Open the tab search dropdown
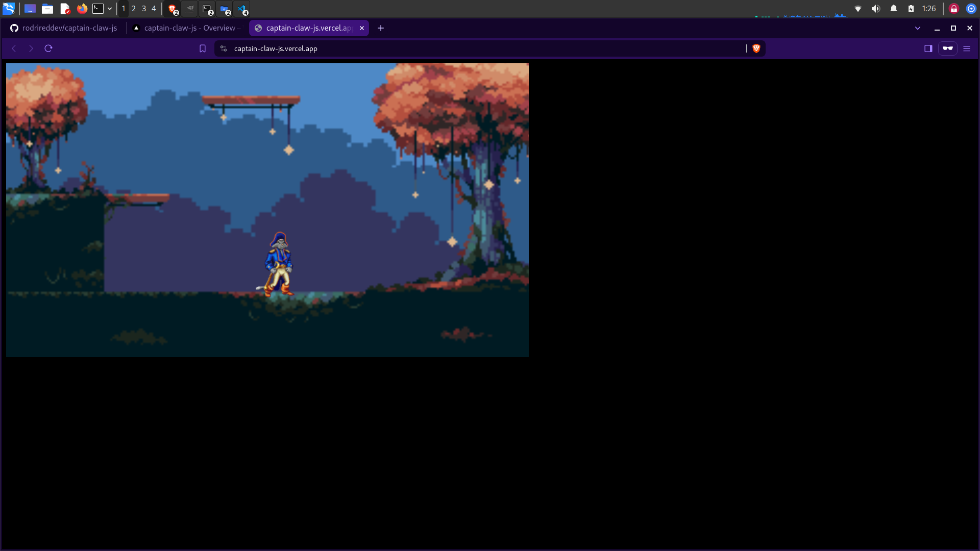Screen dimensions: 980x551 pyautogui.click(x=918, y=28)
